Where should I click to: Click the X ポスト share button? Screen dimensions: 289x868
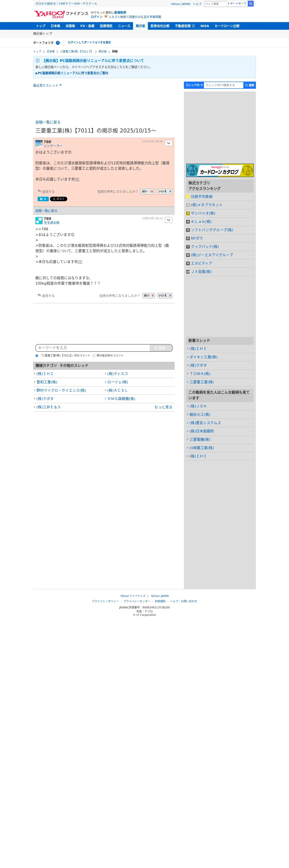coord(59,199)
